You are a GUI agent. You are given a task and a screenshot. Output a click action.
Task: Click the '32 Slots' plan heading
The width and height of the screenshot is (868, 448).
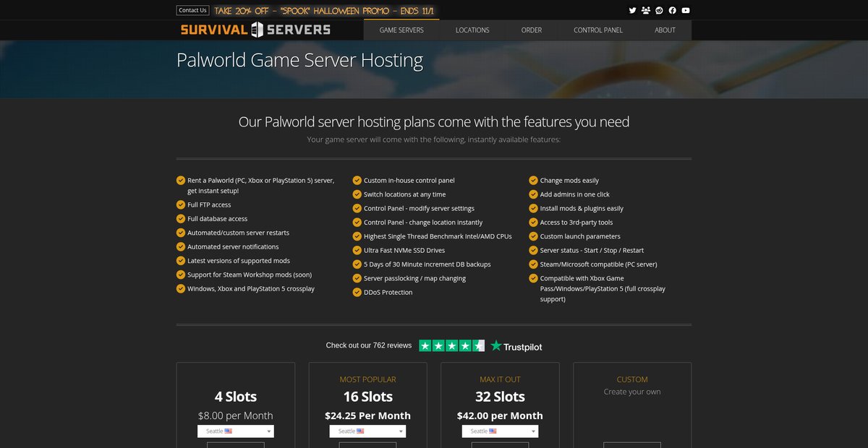coord(500,397)
